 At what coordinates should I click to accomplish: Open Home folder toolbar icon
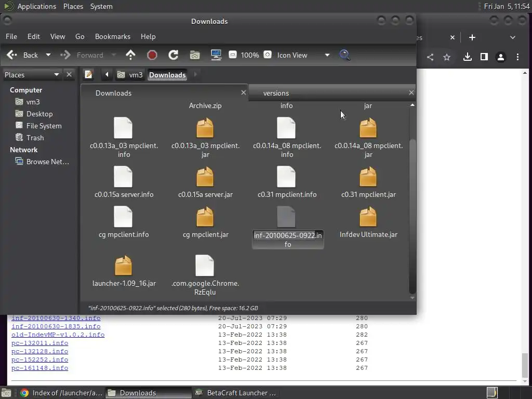point(195,55)
